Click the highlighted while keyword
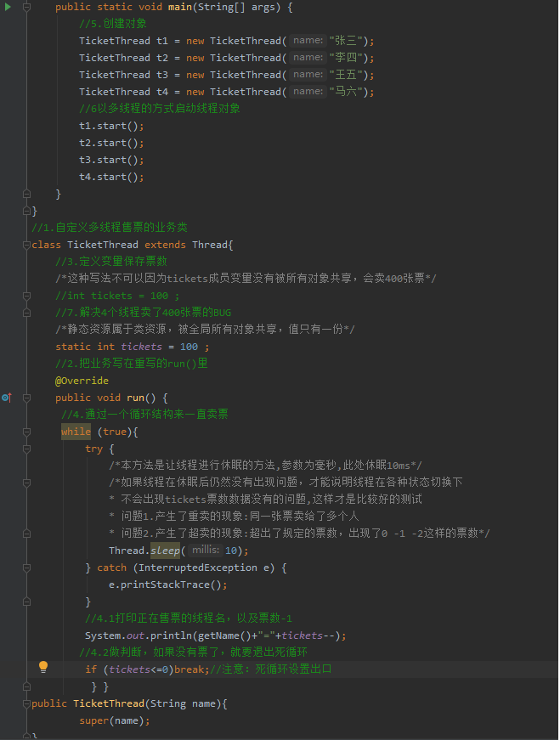This screenshot has height=740, width=560. click(x=76, y=432)
